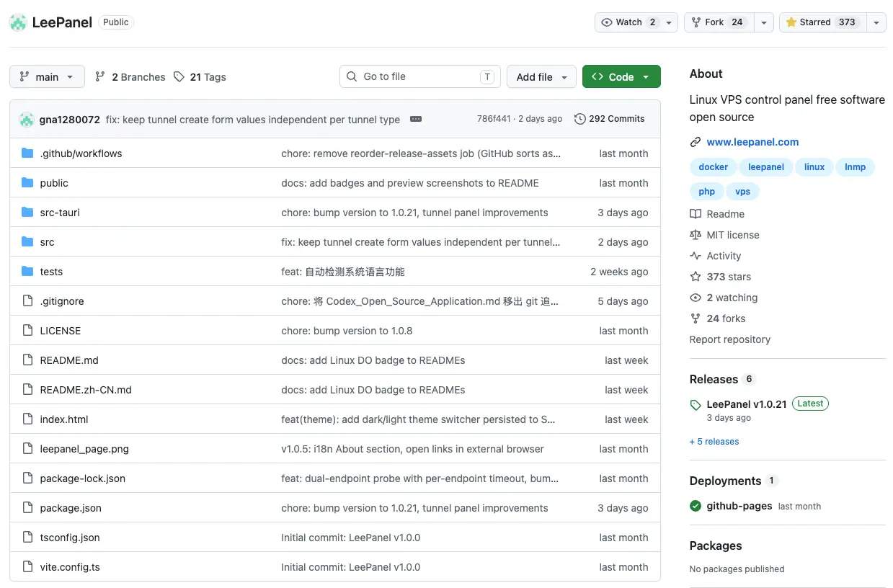Open the src folder
Image resolution: width=893 pixels, height=588 pixels.
tap(47, 242)
